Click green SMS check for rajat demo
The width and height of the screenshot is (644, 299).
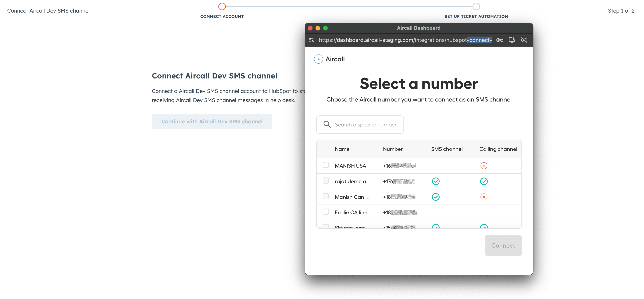(x=435, y=181)
